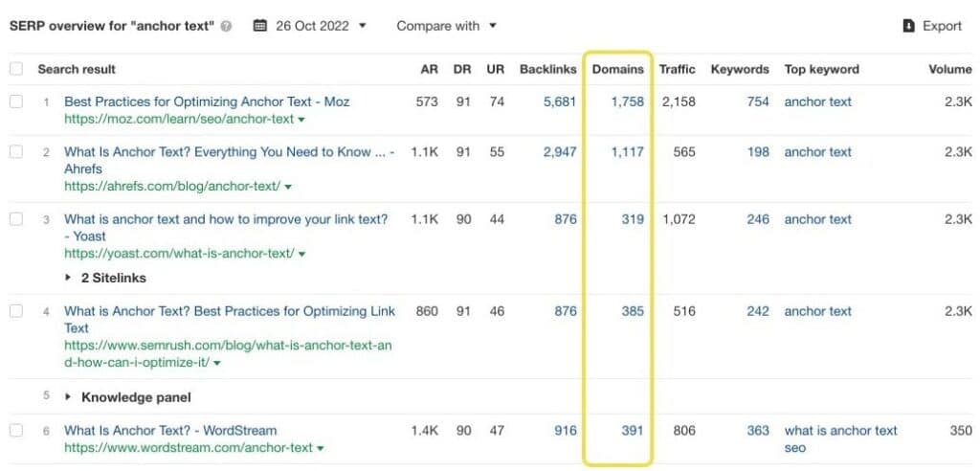
Task: Sort by the Traffic column header
Action: point(678,69)
